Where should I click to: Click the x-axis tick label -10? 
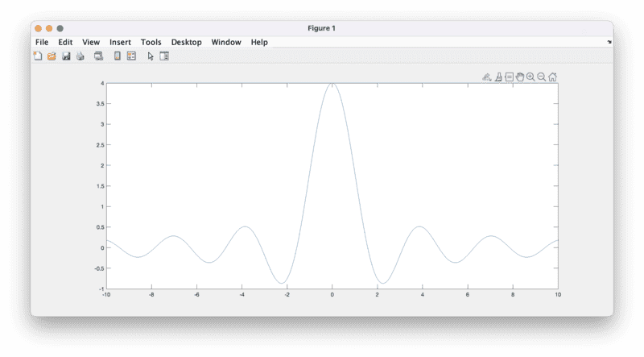(x=106, y=294)
